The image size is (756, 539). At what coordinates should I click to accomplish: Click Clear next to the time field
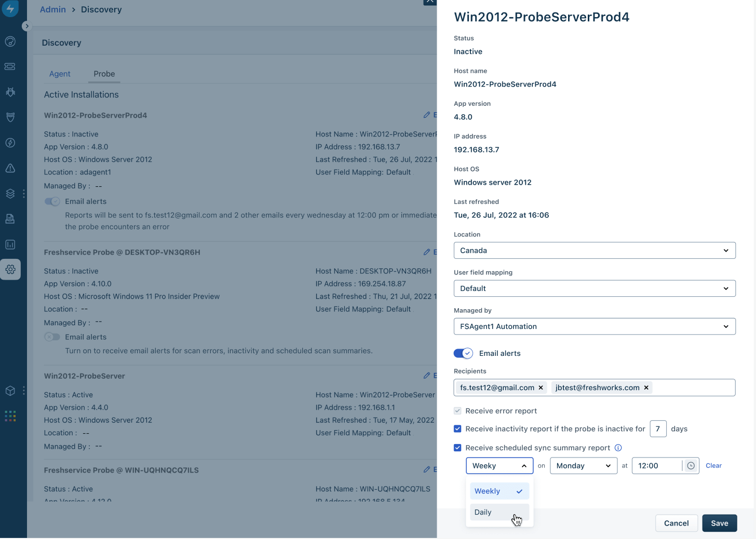click(713, 466)
